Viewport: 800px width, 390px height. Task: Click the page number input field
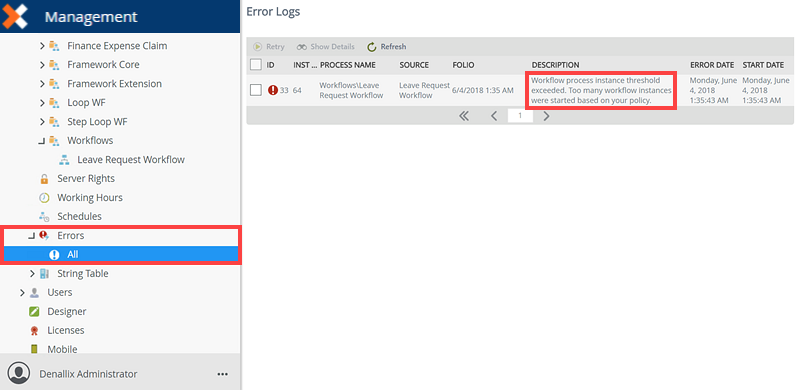point(520,116)
